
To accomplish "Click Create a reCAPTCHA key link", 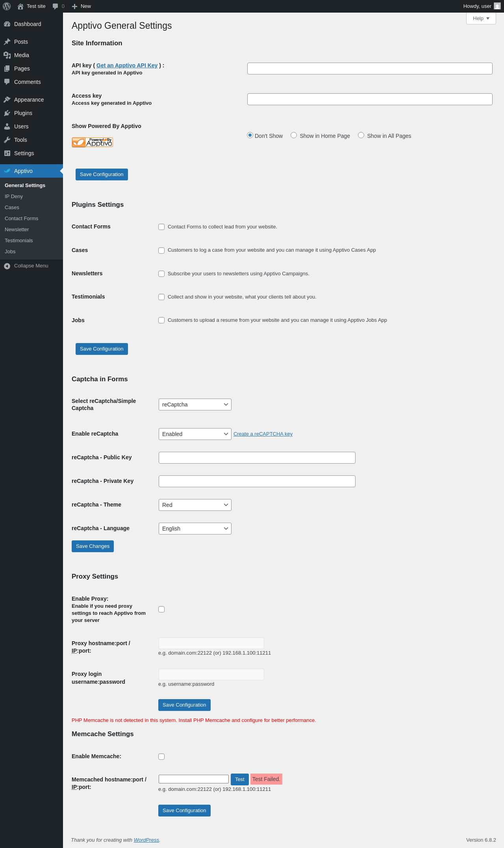I will (x=263, y=434).
